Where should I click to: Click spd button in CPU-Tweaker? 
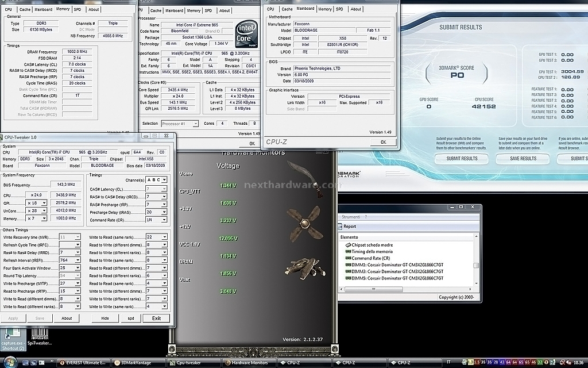click(x=131, y=318)
